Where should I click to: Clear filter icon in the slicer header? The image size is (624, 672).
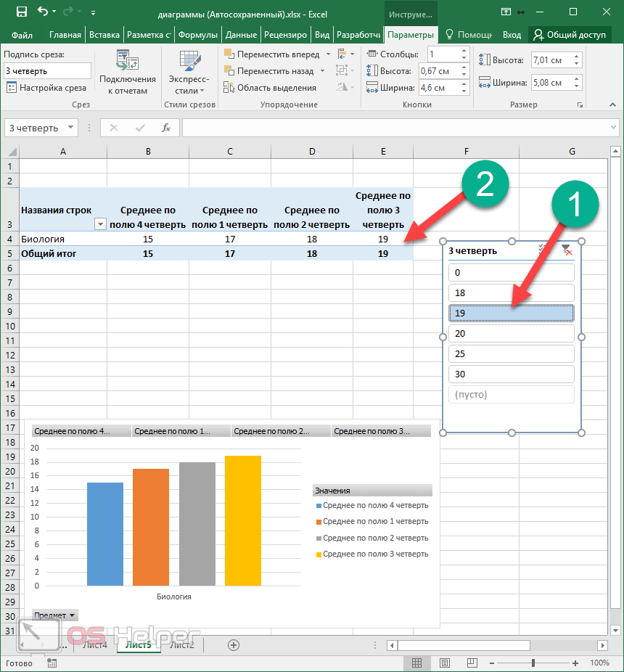click(x=566, y=250)
